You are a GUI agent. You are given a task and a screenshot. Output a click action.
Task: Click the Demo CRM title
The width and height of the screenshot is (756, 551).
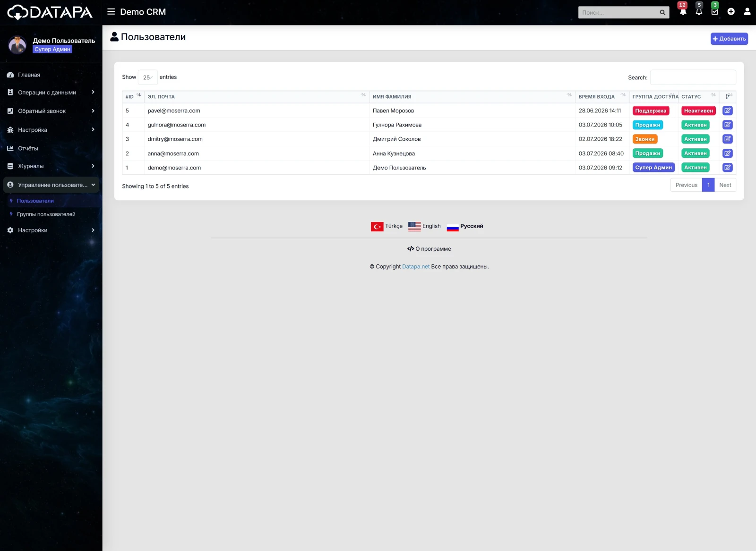click(143, 12)
